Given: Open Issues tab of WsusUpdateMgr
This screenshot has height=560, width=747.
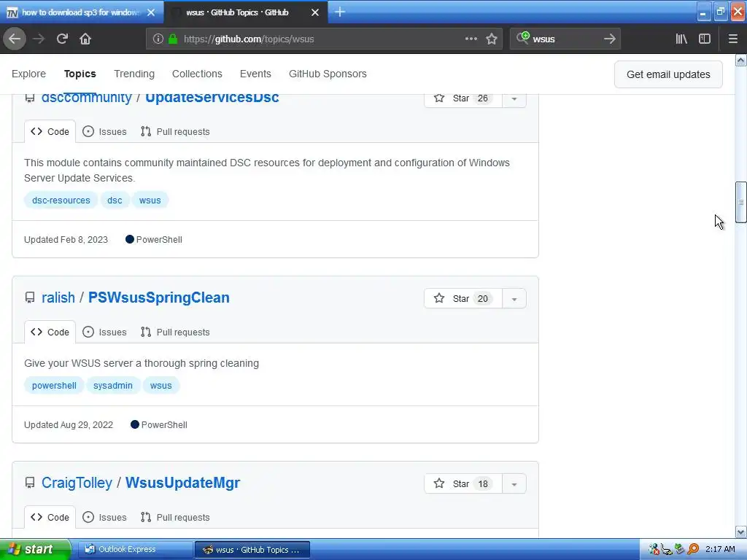Looking at the screenshot, I should tap(104, 517).
